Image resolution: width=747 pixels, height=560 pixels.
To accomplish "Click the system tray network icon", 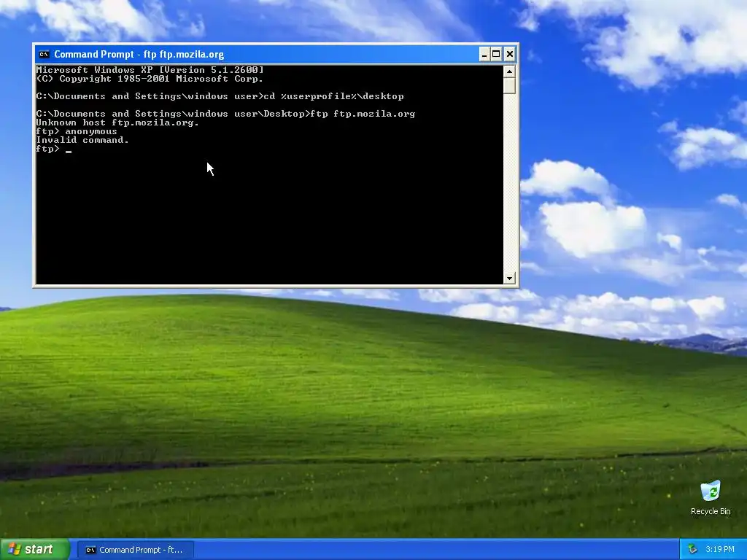I will coord(692,549).
